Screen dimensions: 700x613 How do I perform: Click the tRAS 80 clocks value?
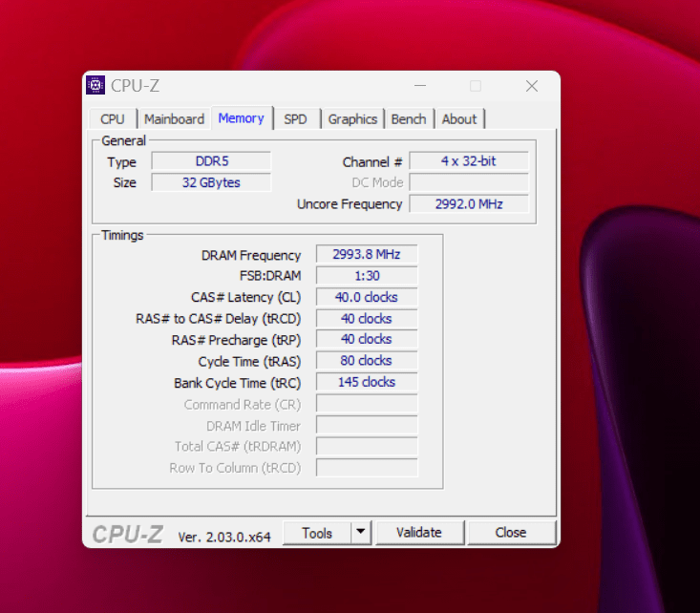[x=367, y=360]
